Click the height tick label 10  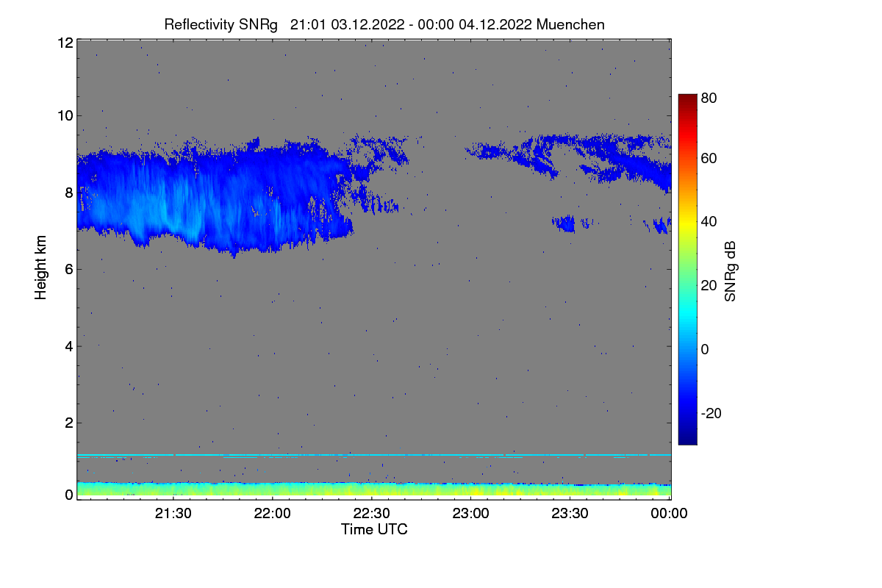65,115
